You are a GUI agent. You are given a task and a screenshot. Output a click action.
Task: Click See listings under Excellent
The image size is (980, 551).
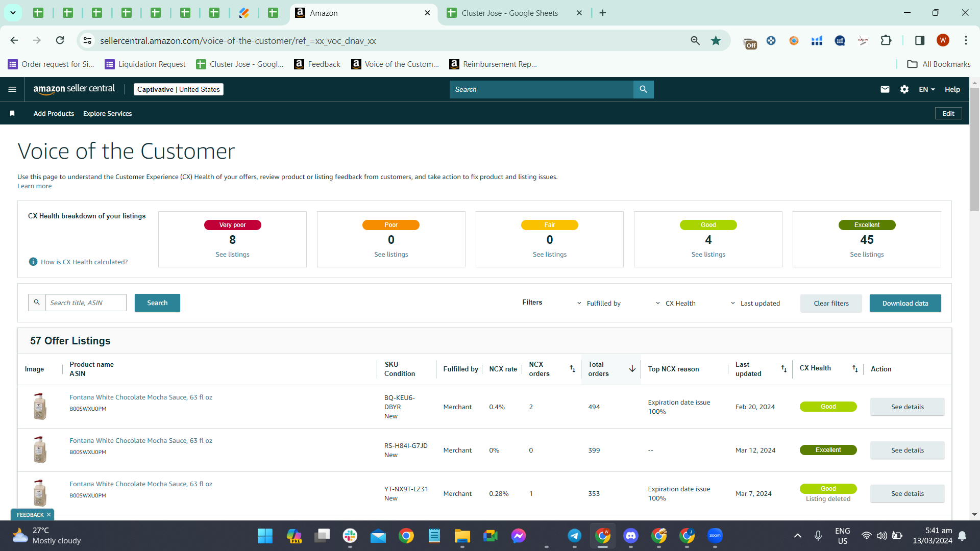pos(867,255)
